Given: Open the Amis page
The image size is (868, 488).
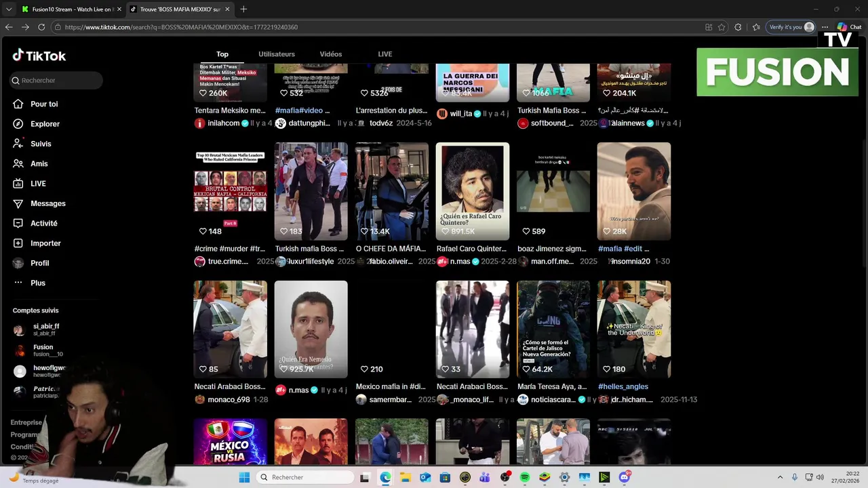Looking at the screenshot, I should (x=39, y=164).
